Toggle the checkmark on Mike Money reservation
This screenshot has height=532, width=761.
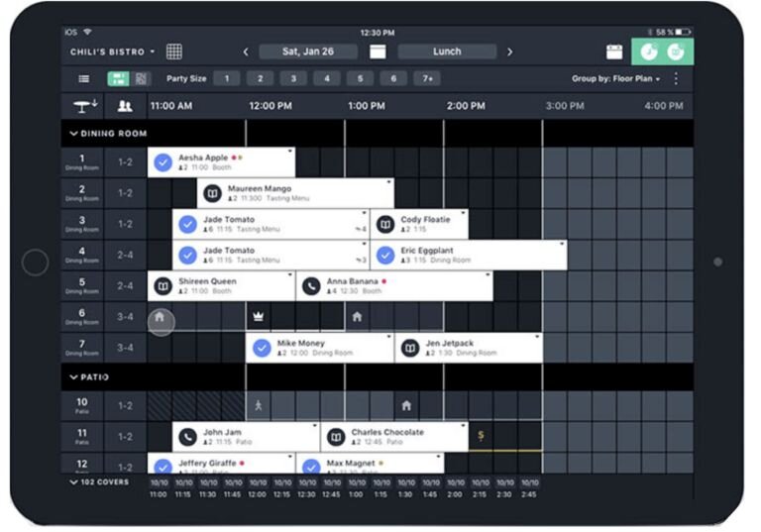(x=262, y=348)
